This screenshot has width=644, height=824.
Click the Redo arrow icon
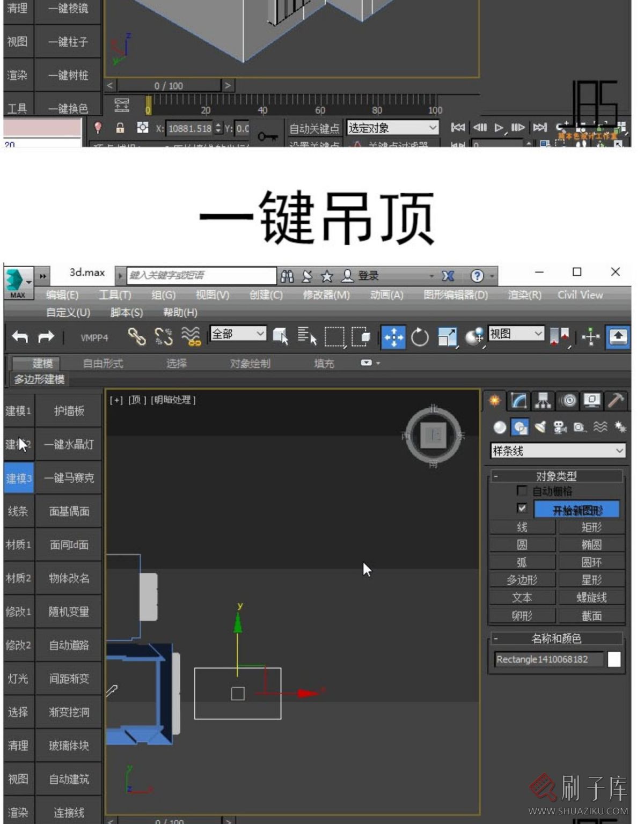point(46,337)
